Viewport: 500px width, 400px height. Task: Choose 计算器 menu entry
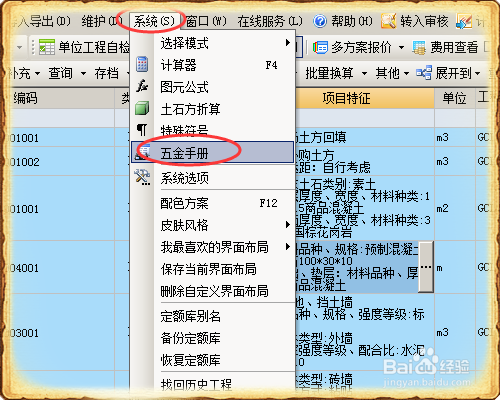(213, 65)
